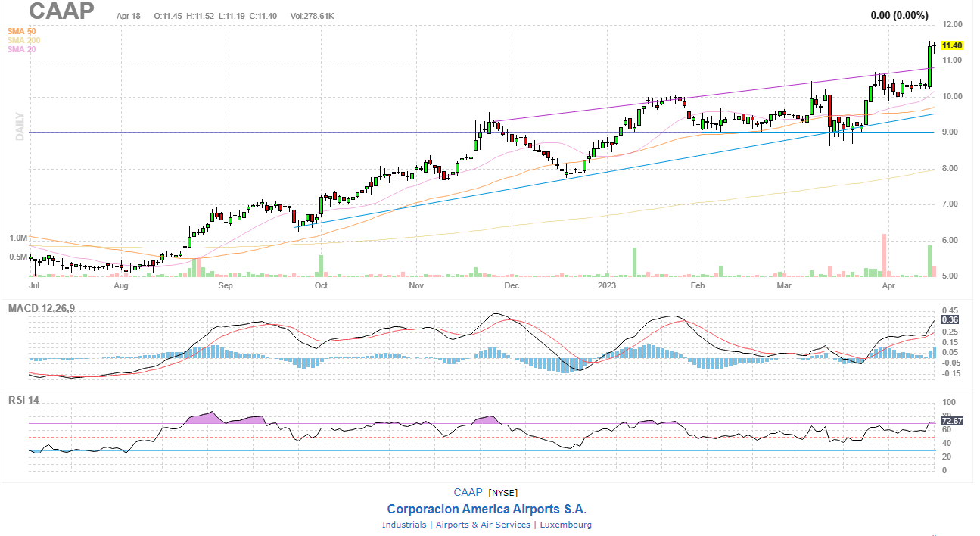The width and height of the screenshot is (980, 536).
Task: Click the Nov marker on the time axis
Action: [x=415, y=287]
